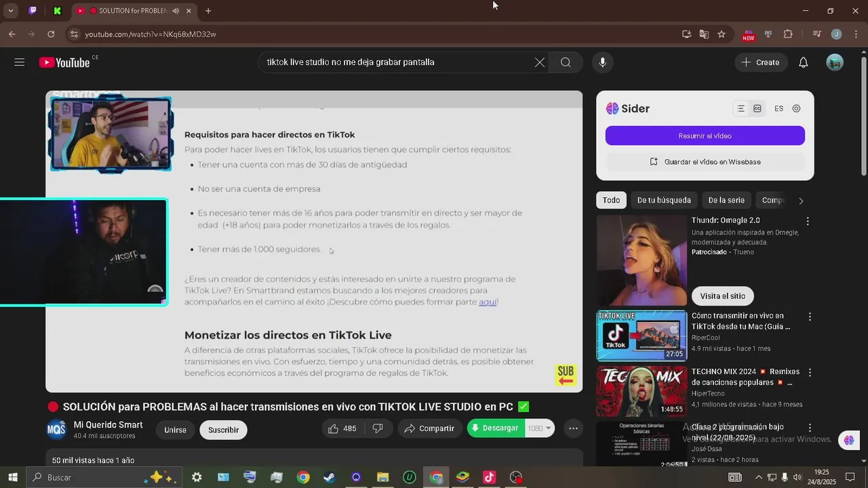The width and height of the screenshot is (868, 488).
Task: Open Chrome three-dot menu
Action: pyautogui.click(x=856, y=34)
